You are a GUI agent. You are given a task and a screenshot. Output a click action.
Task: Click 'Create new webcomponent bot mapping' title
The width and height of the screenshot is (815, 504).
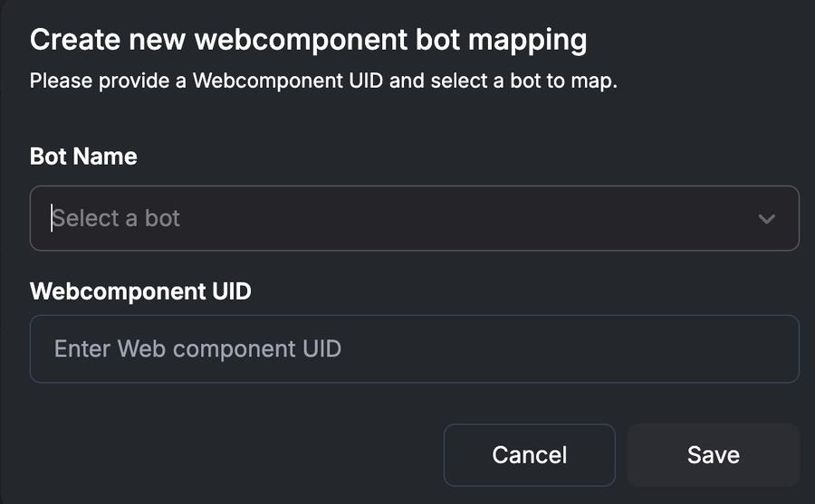coord(309,40)
